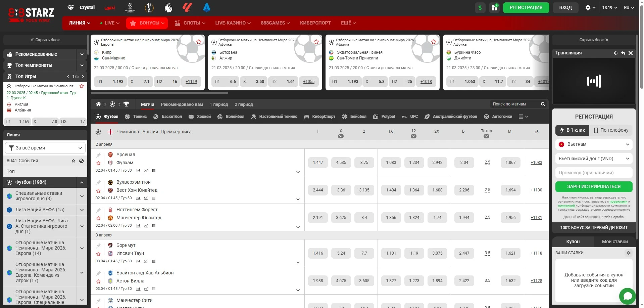Open the Мои ставки tab

[x=614, y=241]
